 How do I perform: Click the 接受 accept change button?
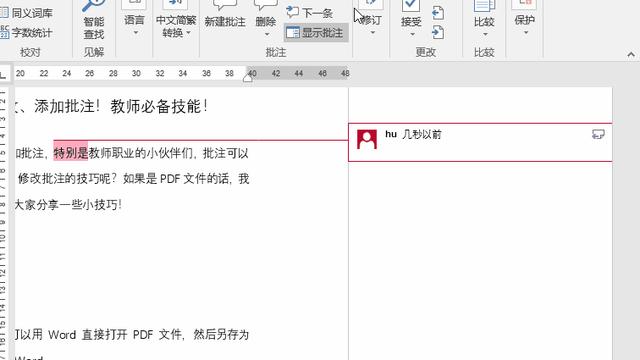point(411,14)
